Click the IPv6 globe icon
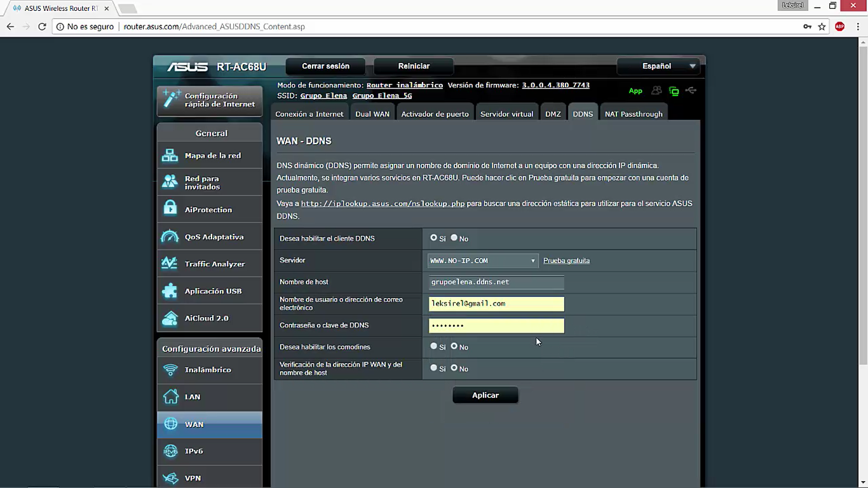 [x=170, y=451]
